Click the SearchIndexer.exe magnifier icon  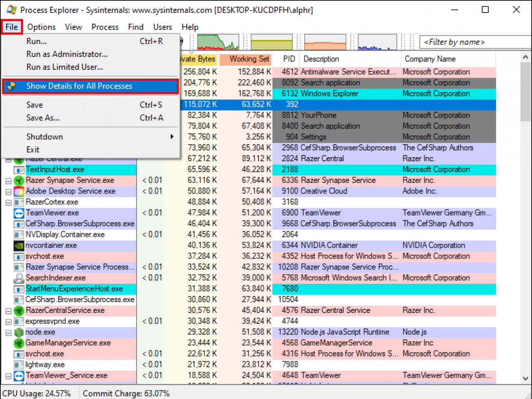19,278
